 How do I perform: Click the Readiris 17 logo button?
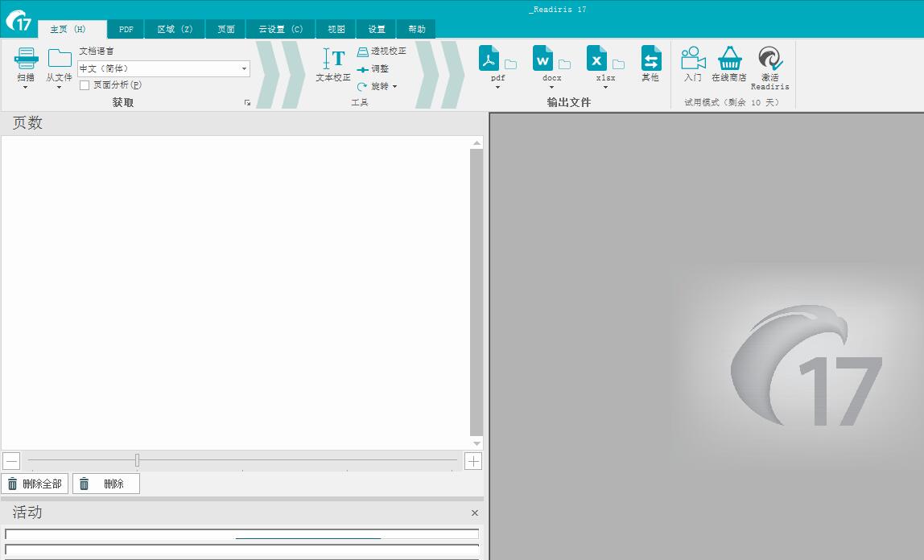pos(19,21)
